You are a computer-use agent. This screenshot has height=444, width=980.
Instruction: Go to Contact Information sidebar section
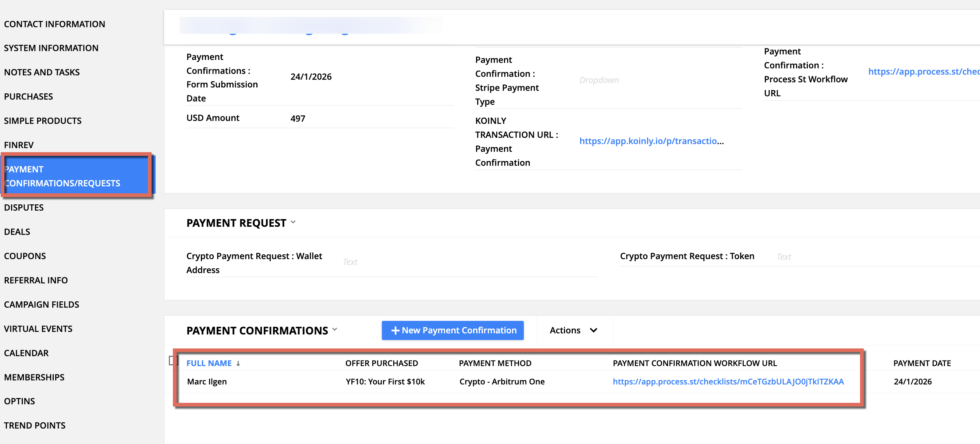(54, 24)
